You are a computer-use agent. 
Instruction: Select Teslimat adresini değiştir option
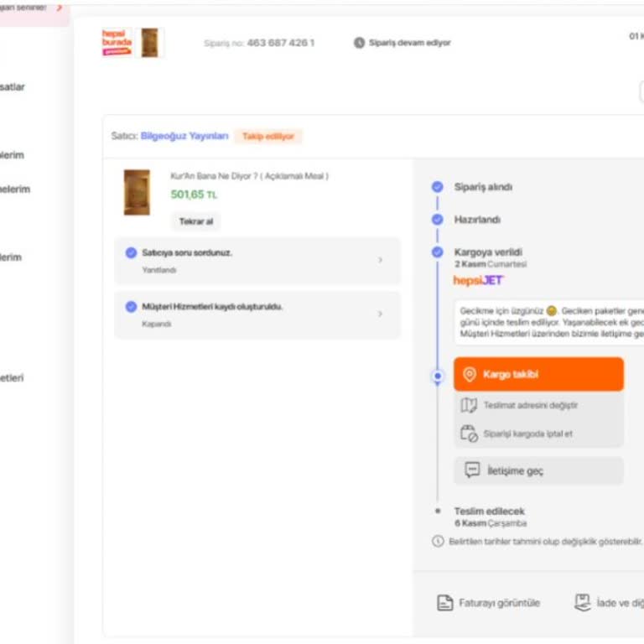coord(538,405)
